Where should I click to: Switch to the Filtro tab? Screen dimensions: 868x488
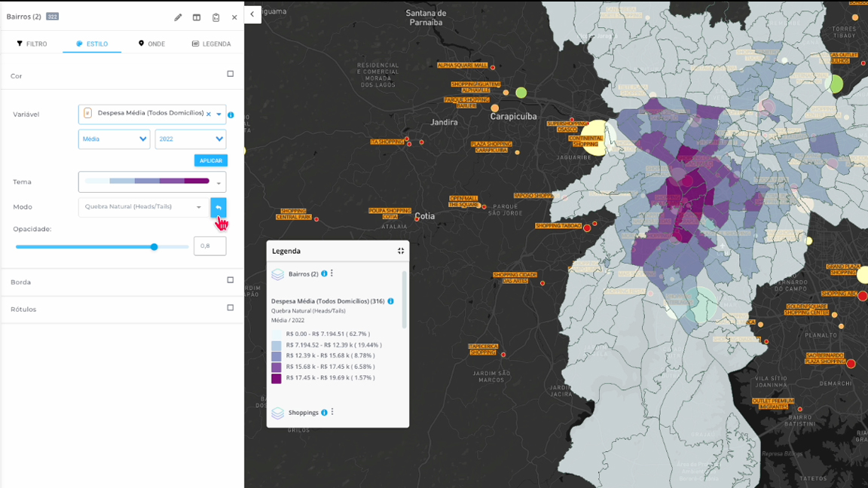pyautogui.click(x=32, y=44)
